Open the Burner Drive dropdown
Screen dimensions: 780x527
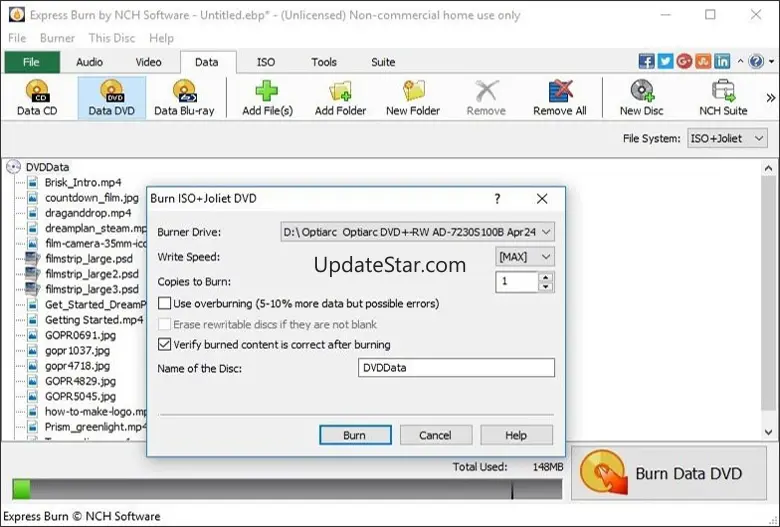click(x=417, y=232)
